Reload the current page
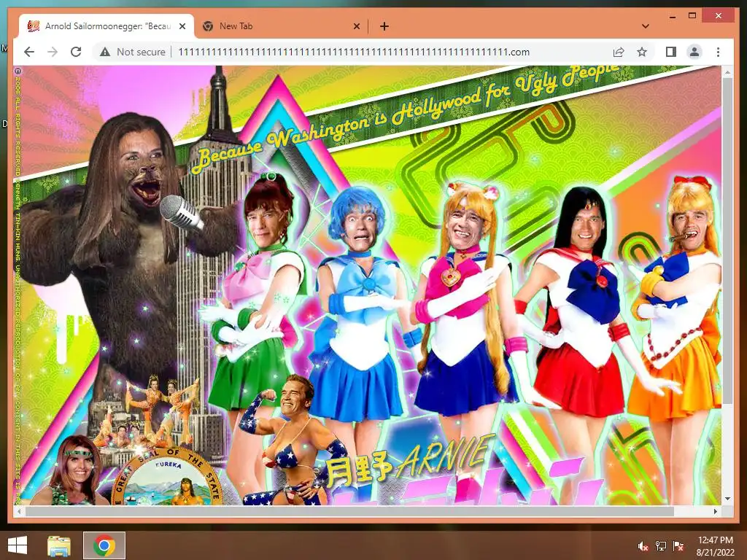 76,52
